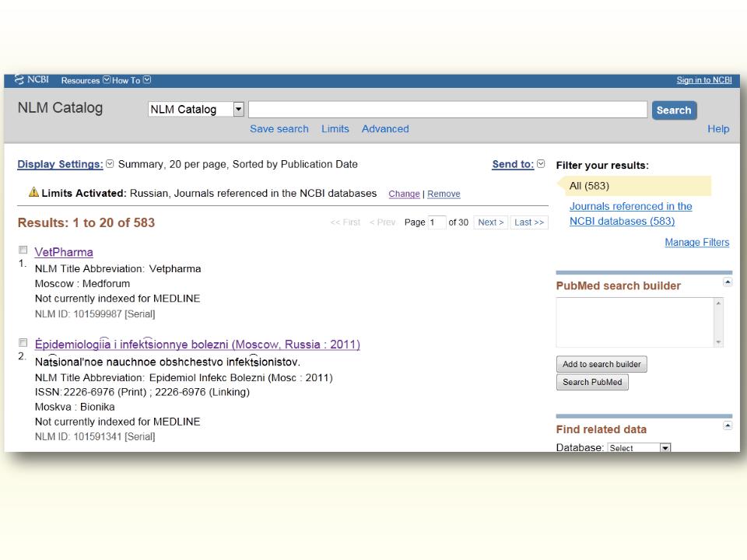747x560 pixels.
Task: Open the How To dropdown menu
Action: pos(131,80)
